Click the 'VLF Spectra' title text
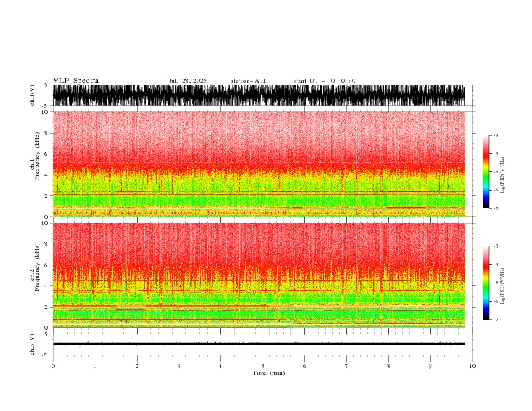532x411 pixels. [x=76, y=81]
